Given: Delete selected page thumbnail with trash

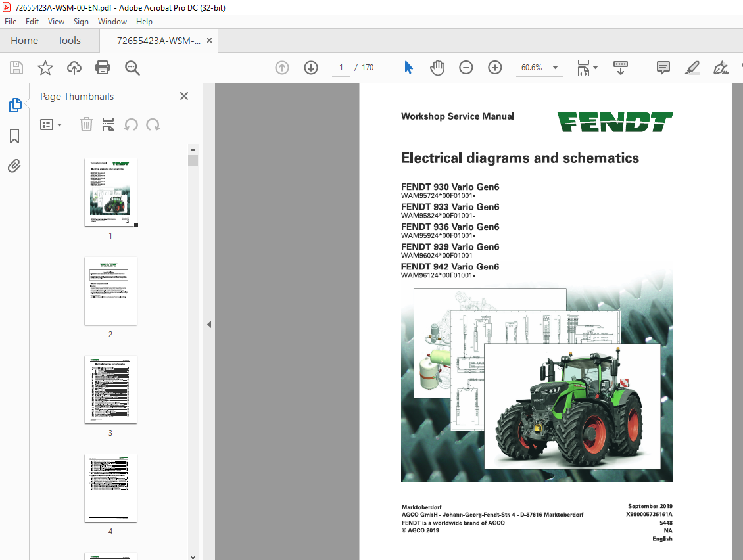Looking at the screenshot, I should click(x=86, y=125).
